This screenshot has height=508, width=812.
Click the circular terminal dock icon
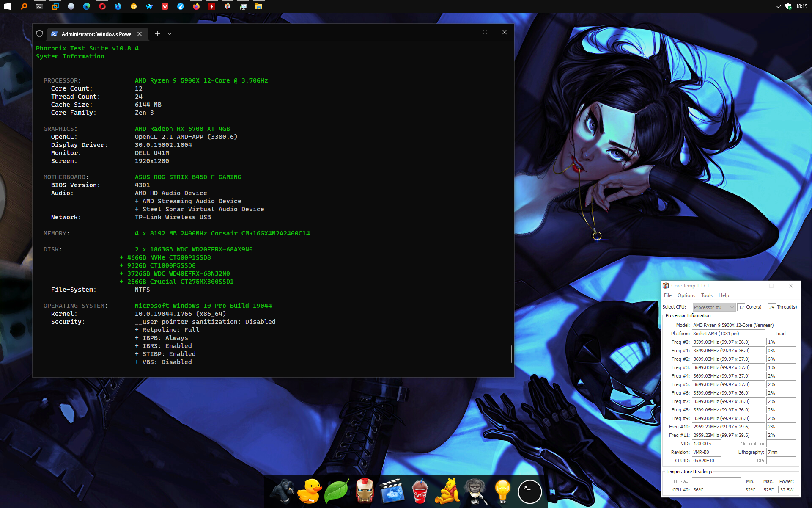(x=529, y=491)
